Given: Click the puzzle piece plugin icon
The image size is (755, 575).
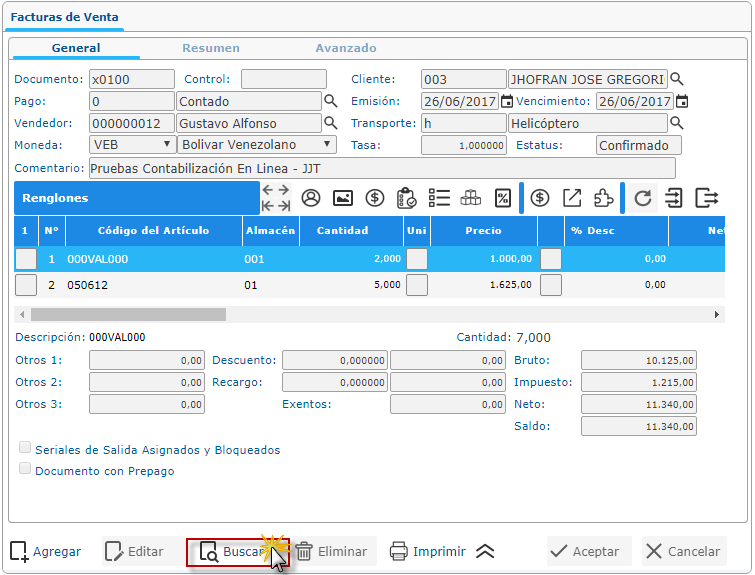Looking at the screenshot, I should [x=603, y=198].
